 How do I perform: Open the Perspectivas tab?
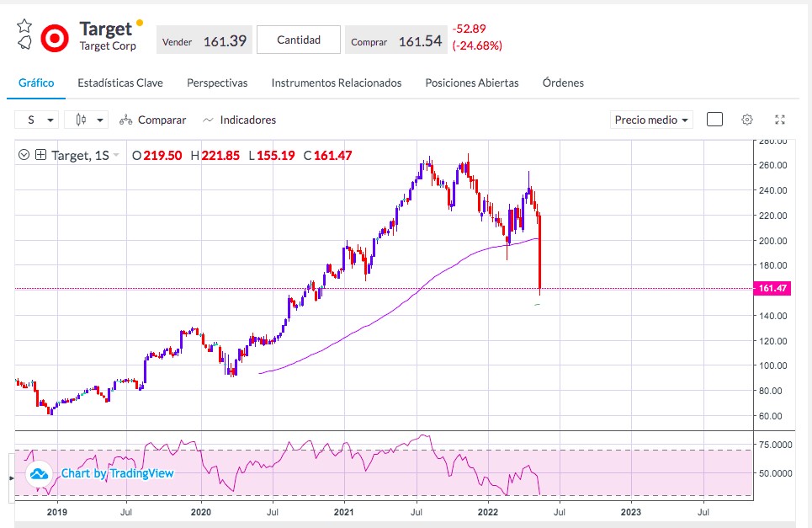click(x=217, y=83)
